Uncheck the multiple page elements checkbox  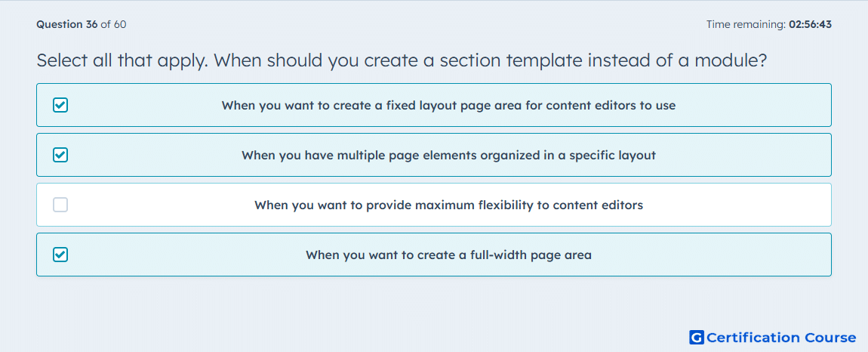(x=60, y=155)
